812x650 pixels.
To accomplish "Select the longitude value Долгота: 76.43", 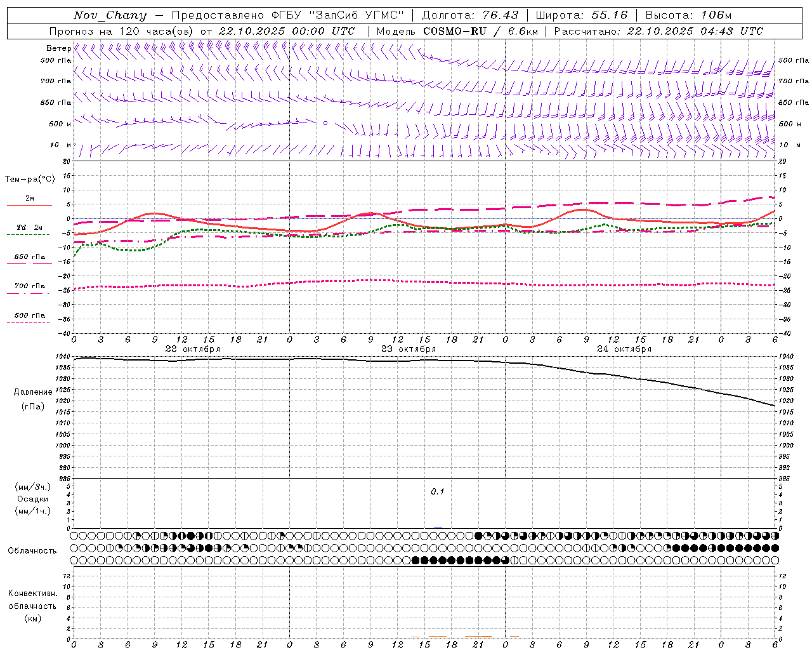I will tap(470, 15).
